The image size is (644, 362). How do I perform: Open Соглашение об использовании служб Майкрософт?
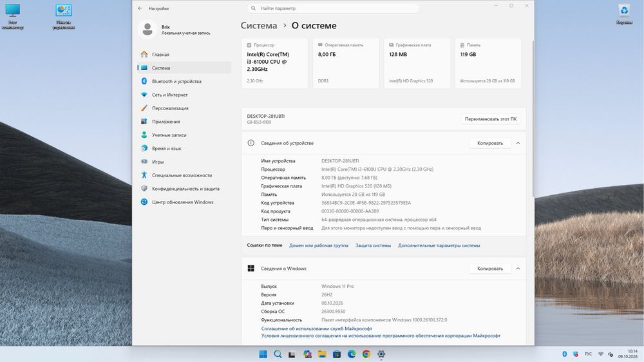[317, 329]
